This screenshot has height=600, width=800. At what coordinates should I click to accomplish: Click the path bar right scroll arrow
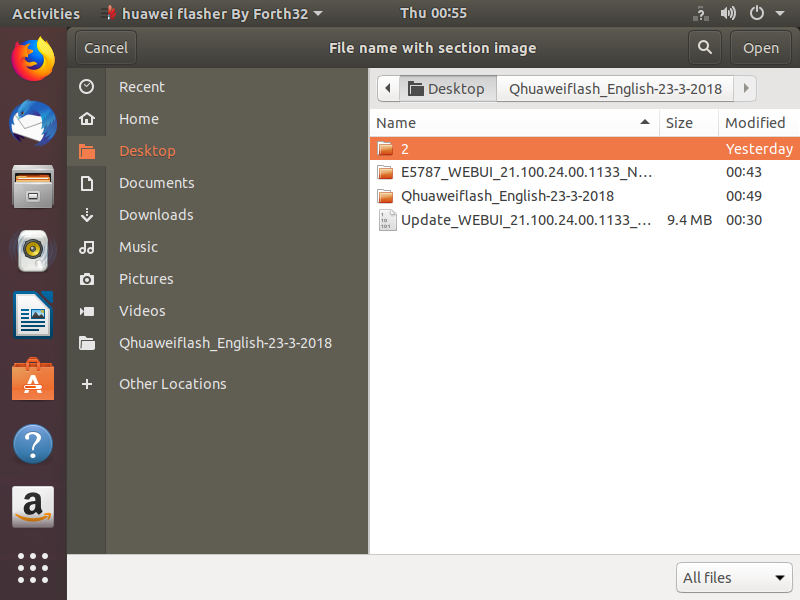746,88
